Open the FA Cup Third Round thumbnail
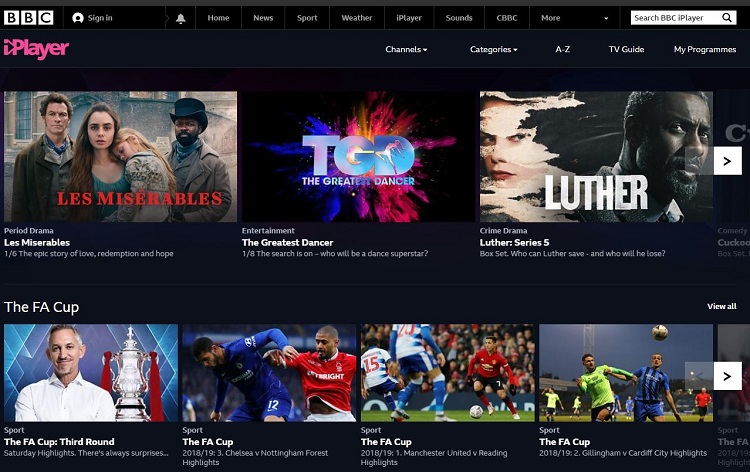The image size is (750, 472). (x=91, y=373)
